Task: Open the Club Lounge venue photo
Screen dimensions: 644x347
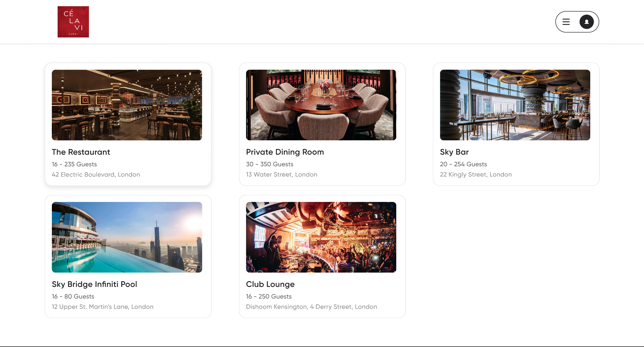Action: (x=321, y=237)
